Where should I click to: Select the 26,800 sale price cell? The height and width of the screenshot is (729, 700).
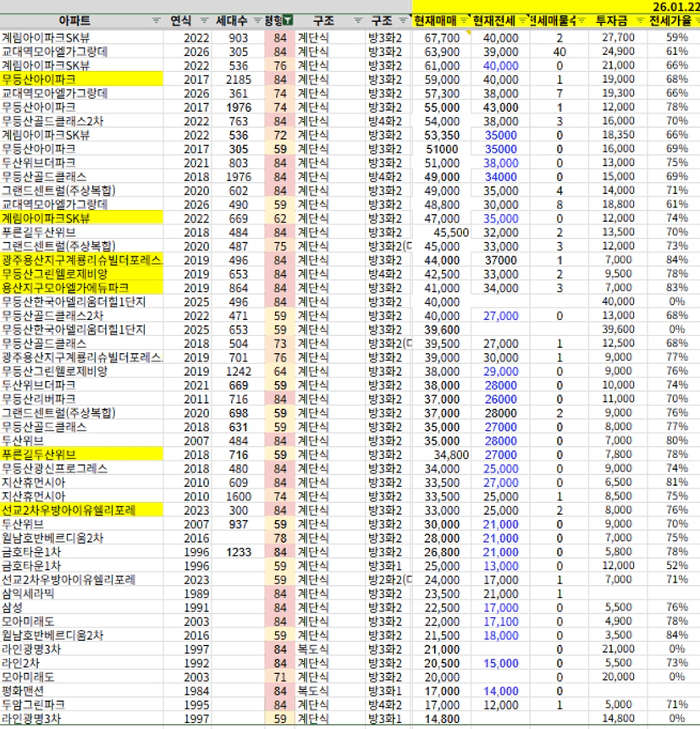[442, 552]
